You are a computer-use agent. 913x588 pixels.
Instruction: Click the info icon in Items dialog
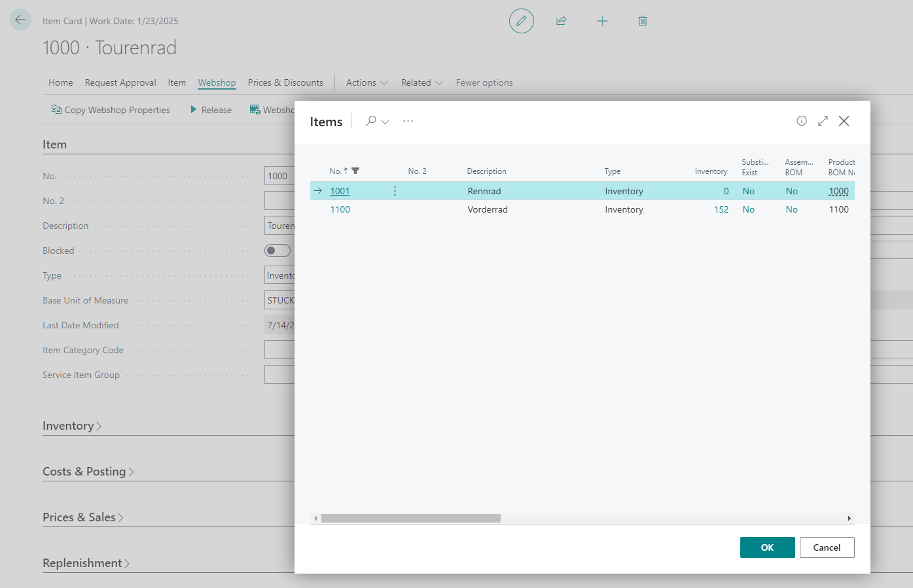[802, 121]
